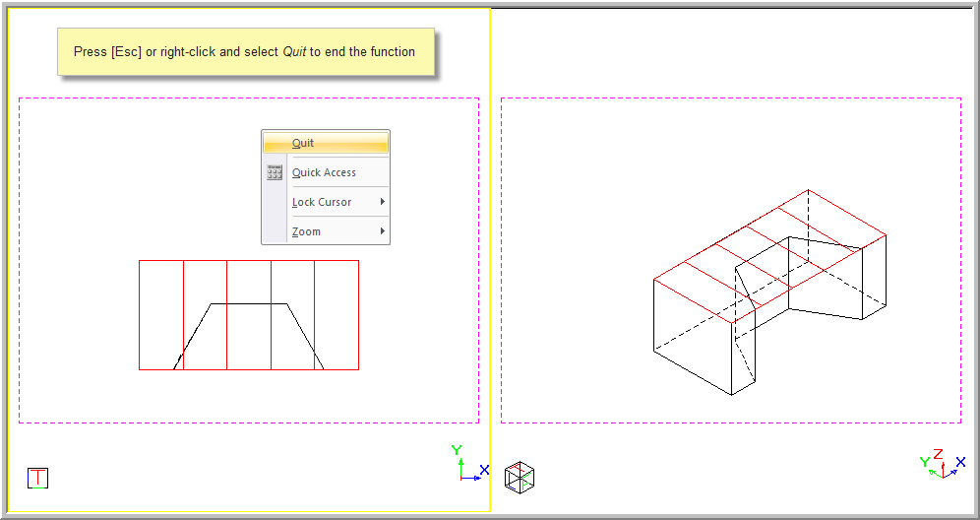Image resolution: width=980 pixels, height=520 pixels.
Task: Click the XY axis indicator in left viewport
Action: click(x=468, y=465)
